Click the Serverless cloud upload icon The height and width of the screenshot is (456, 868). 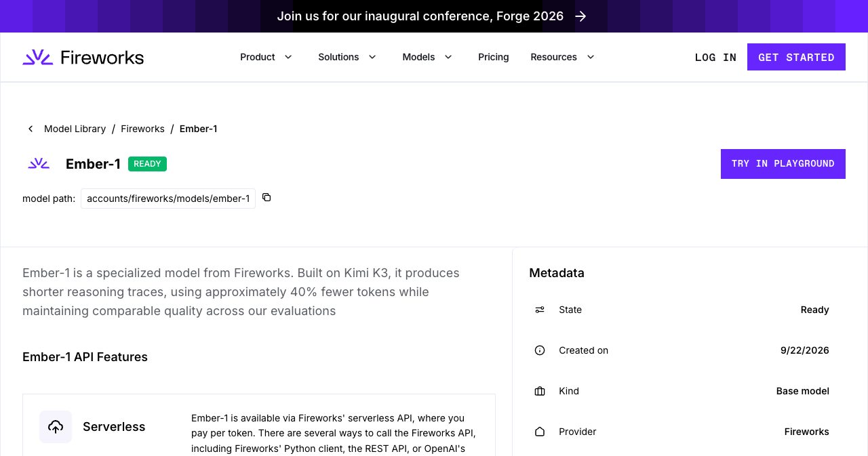coord(56,427)
